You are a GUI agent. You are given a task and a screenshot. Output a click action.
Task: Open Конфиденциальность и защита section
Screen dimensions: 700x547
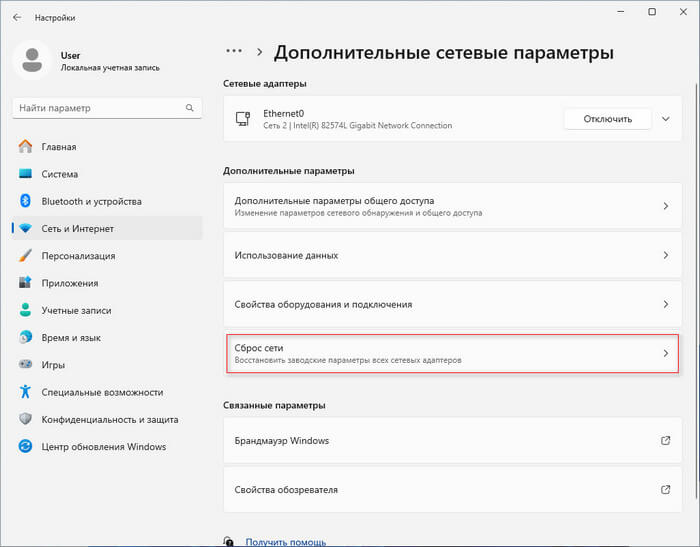tap(107, 419)
